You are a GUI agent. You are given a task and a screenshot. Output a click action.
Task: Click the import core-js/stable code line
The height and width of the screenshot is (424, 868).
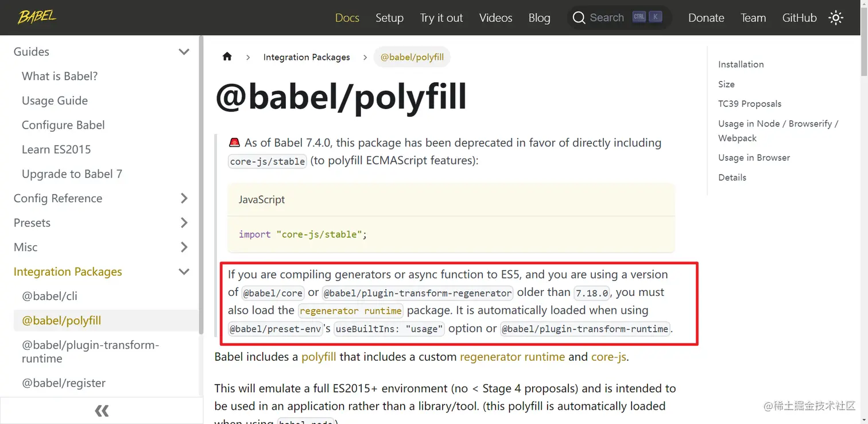pos(303,234)
